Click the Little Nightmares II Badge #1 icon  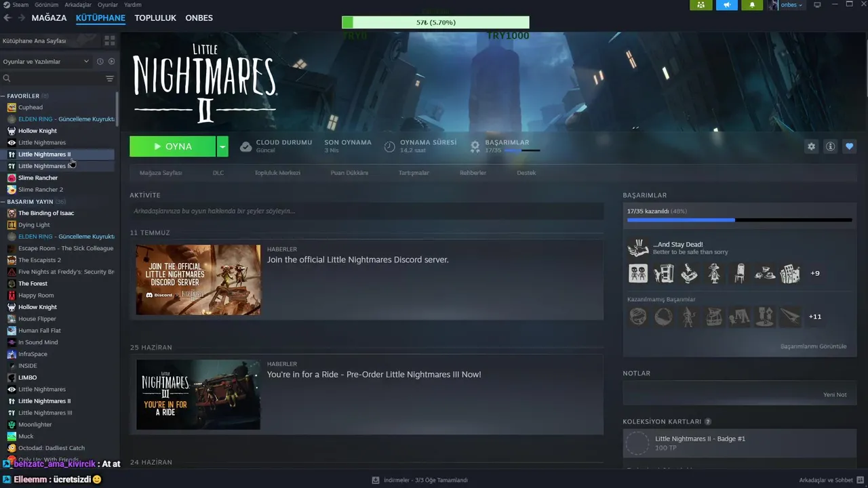click(637, 443)
